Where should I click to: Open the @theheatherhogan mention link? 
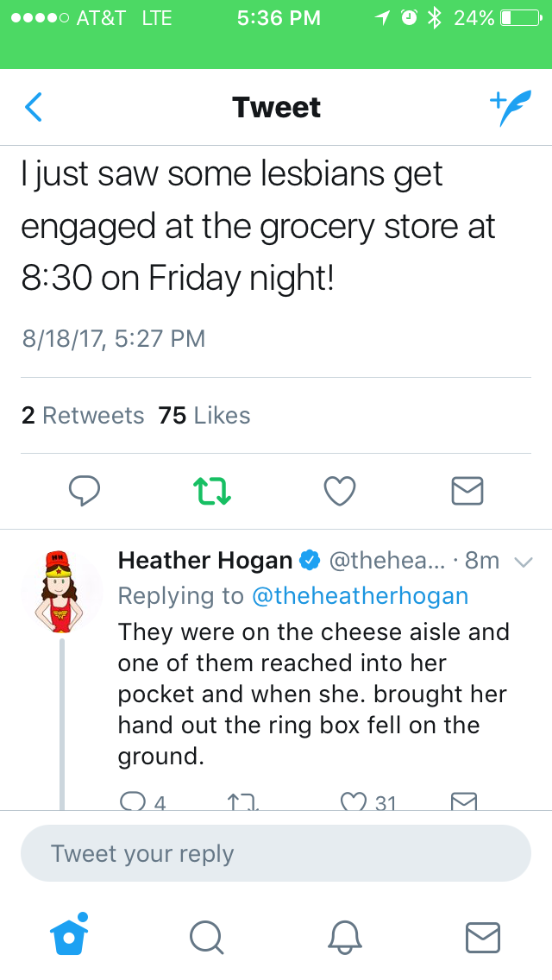[360, 595]
